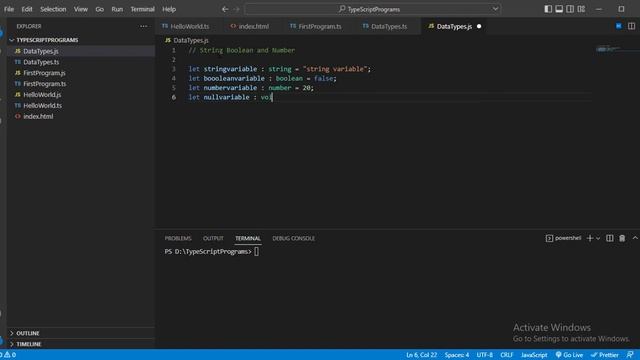Change the CRLF end of line sequence
This screenshot has height=360, width=640.
(x=507, y=355)
